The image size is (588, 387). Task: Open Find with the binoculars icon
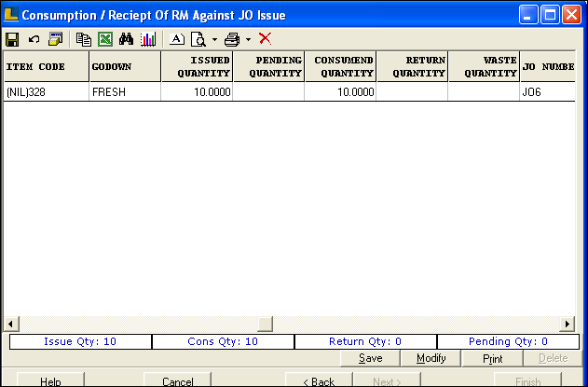[127, 39]
